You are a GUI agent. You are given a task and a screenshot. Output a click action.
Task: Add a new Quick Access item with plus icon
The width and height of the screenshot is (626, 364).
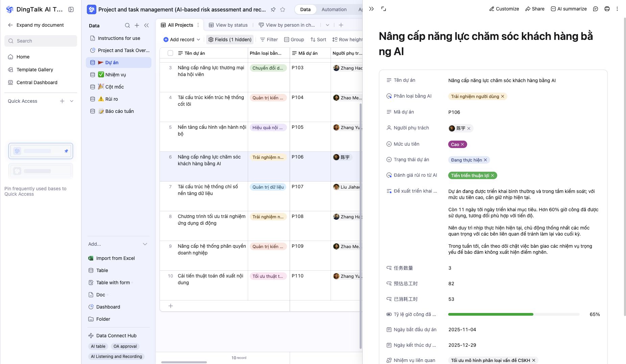point(62,101)
